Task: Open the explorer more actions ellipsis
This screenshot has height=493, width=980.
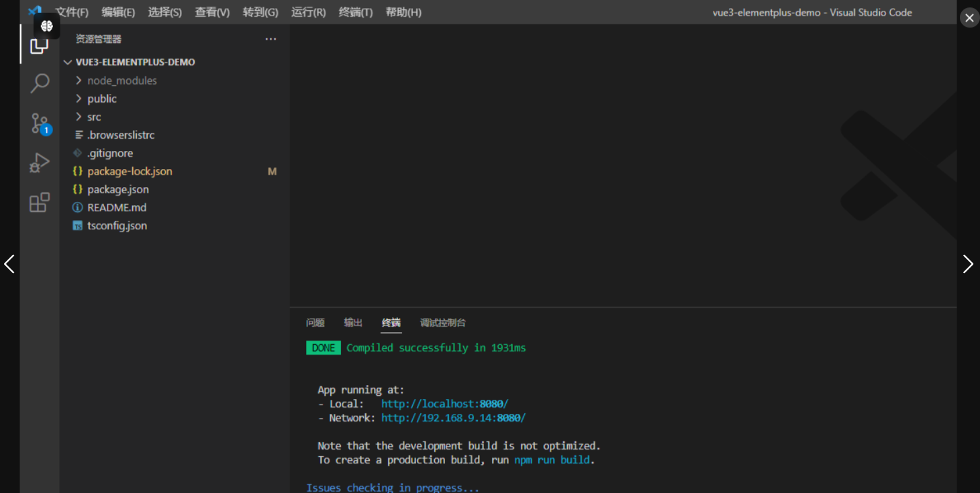Action: (271, 39)
